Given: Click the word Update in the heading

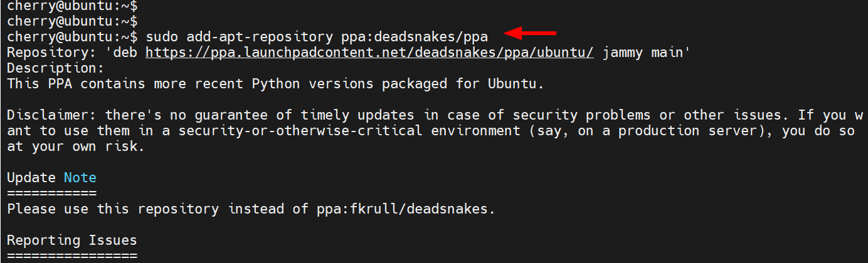Looking at the screenshot, I should (31, 178).
